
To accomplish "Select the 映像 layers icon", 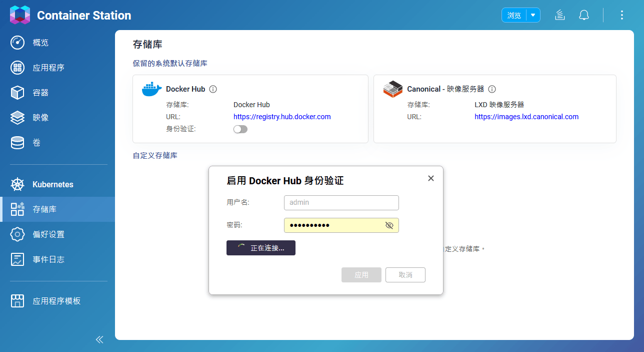I will [x=17, y=118].
